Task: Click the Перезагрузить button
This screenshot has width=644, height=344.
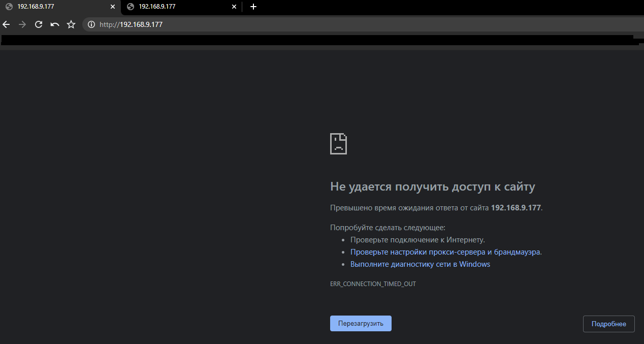Action: [x=361, y=324]
